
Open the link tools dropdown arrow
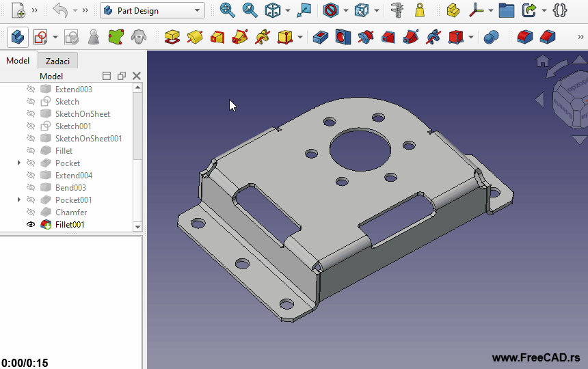pyautogui.click(x=544, y=10)
